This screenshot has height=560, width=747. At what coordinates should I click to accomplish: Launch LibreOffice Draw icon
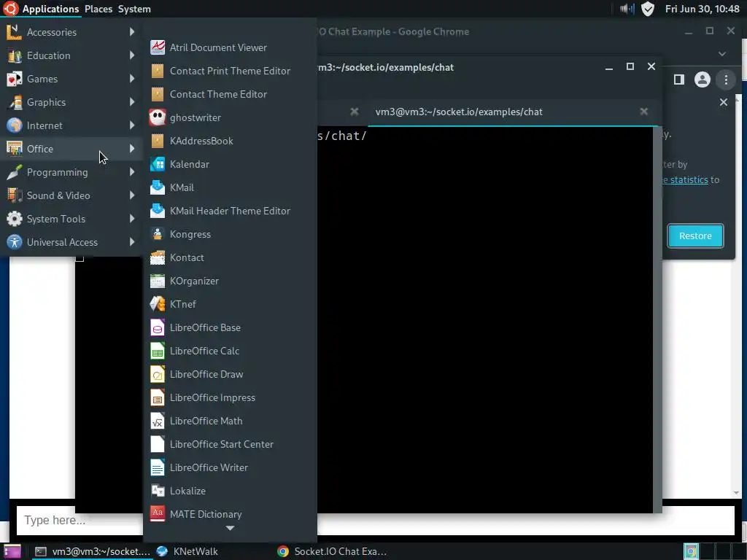[158, 374]
